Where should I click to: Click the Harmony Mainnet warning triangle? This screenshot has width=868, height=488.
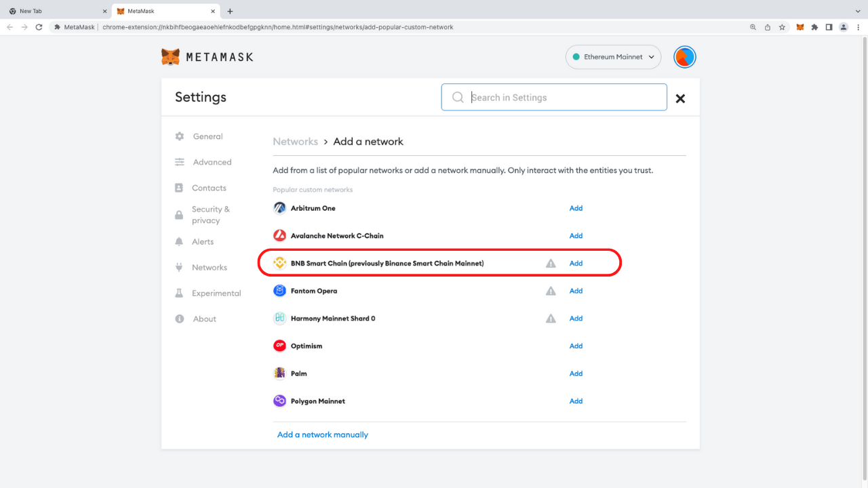(x=551, y=319)
